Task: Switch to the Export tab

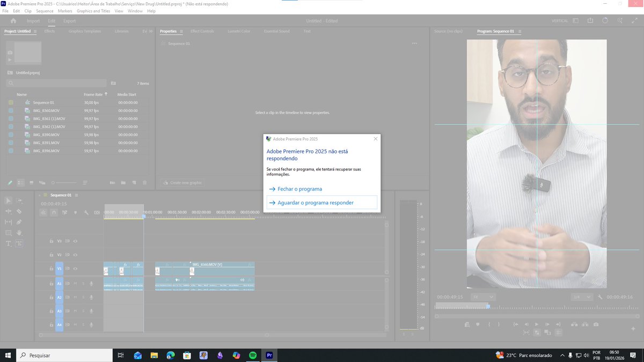Action: [x=70, y=21]
